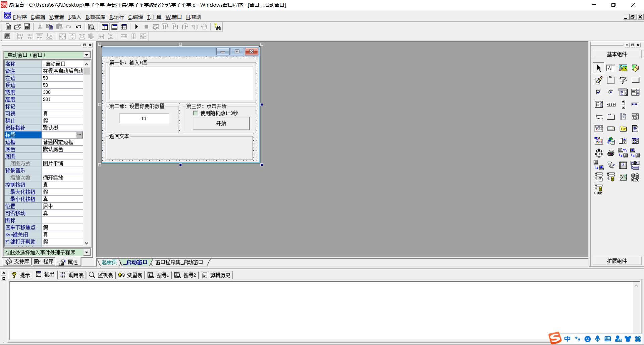Screen dimensions: 644x345
Task: Click the 扩展组件 button
Action: (617, 261)
